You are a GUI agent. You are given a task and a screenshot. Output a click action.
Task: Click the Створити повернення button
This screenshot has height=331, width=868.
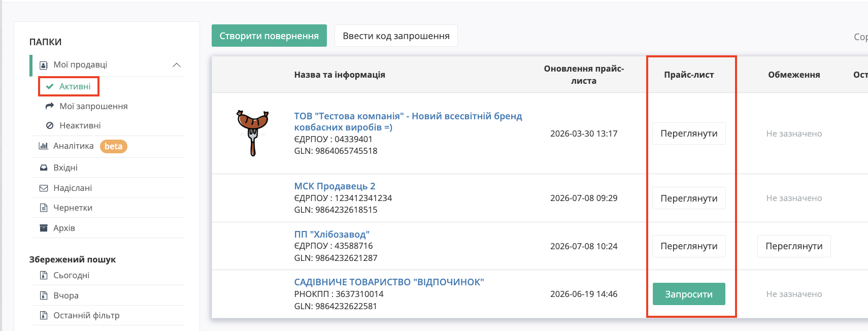tap(269, 36)
